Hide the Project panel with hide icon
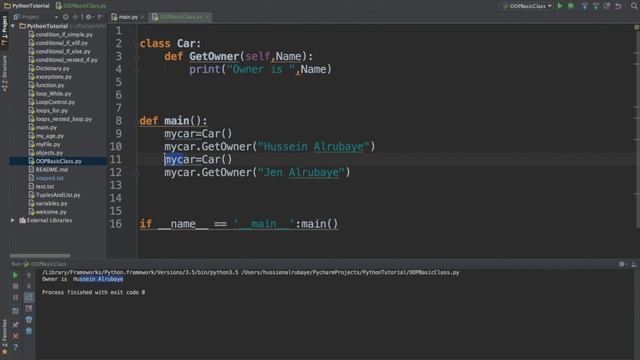This screenshot has height=360, width=640. [100, 17]
